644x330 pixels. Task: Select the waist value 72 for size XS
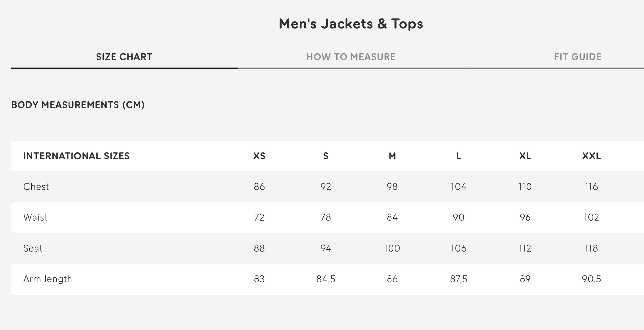(x=259, y=217)
